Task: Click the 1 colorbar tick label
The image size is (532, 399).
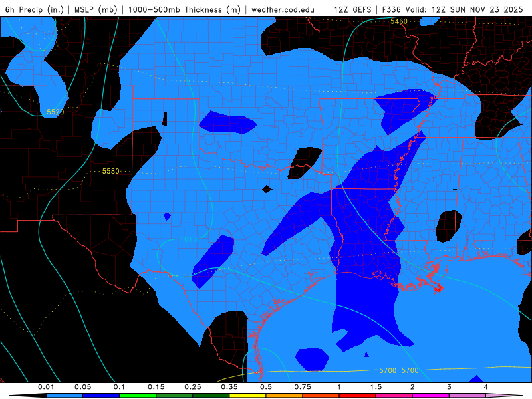Action: click(339, 387)
